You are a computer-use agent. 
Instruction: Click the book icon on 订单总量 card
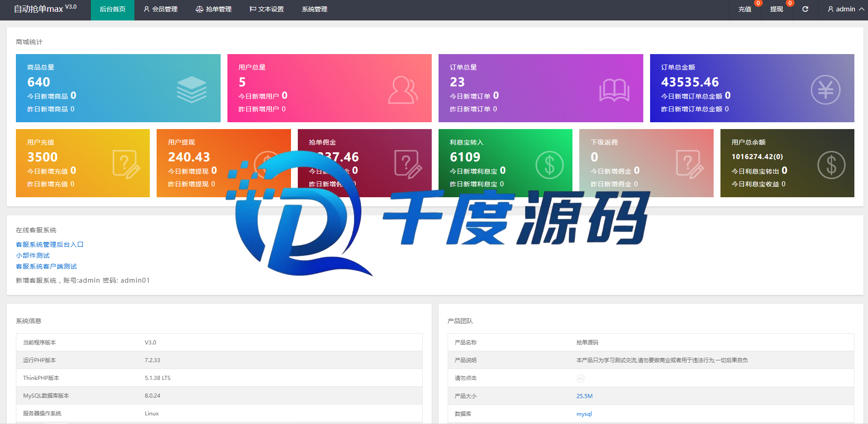tap(614, 90)
